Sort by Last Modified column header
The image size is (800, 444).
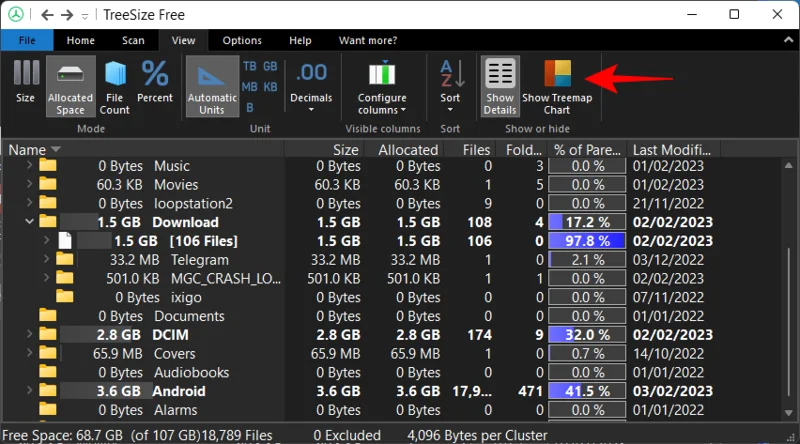[673, 150]
